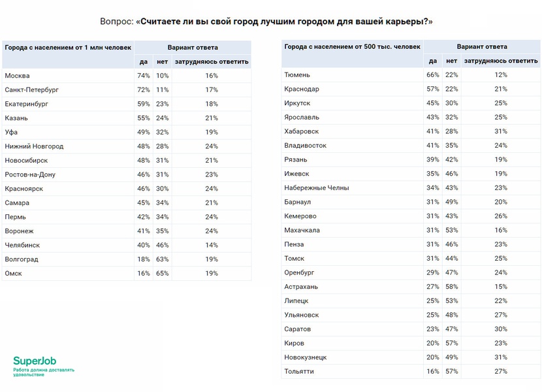
Task: Select the Новокузнецк row label
Action: point(306,357)
